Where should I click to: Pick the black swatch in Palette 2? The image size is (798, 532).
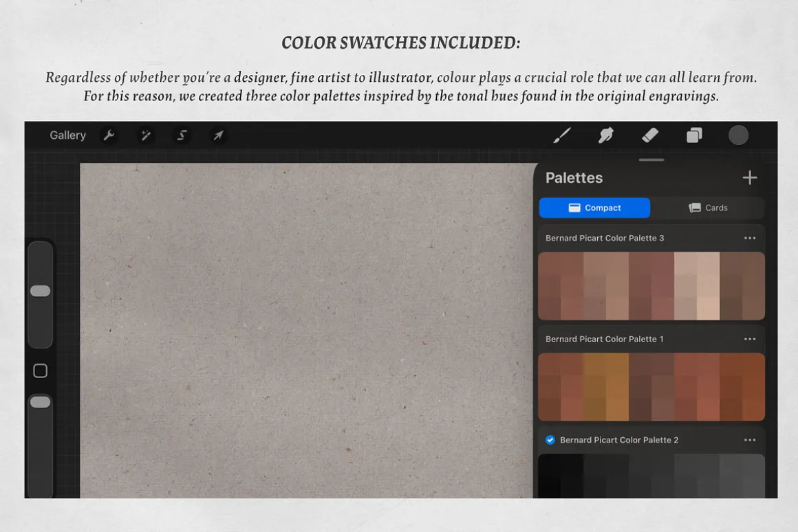[549, 487]
